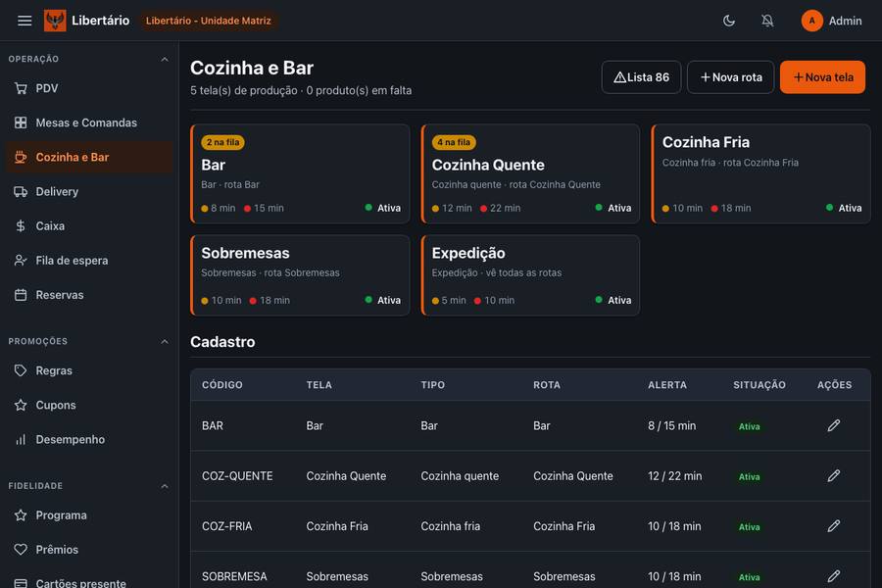Viewport: 882px width, 588px height.
Task: Click the Delivery truck icon
Action: tap(21, 191)
